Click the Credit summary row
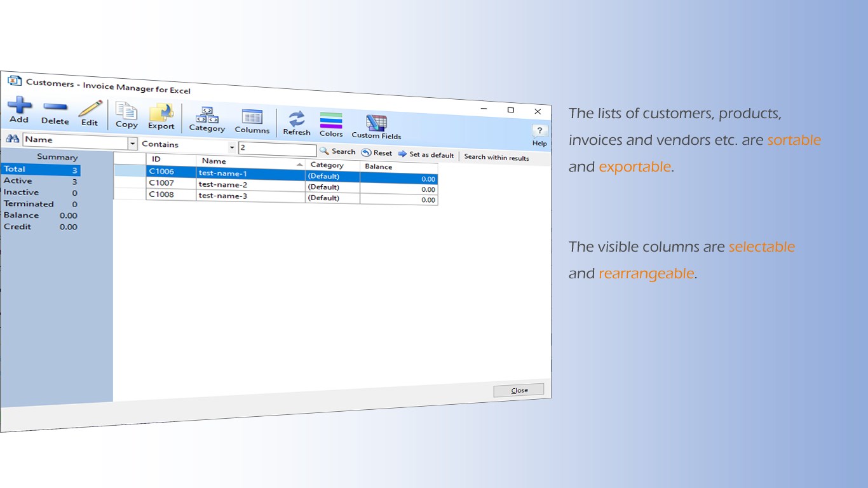Screen dimensions: 868x488 point(41,227)
